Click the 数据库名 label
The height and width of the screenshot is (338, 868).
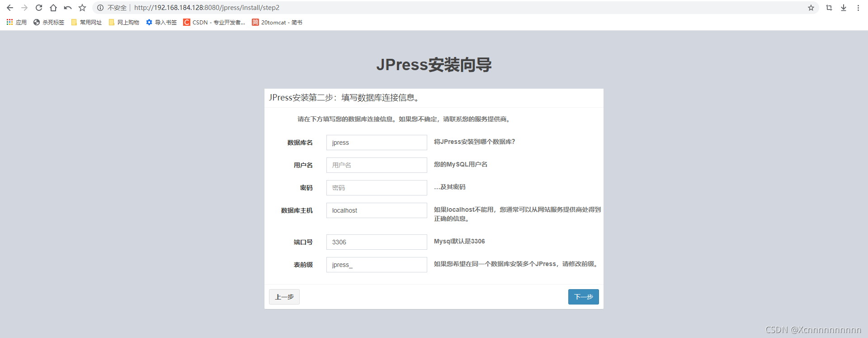[300, 143]
